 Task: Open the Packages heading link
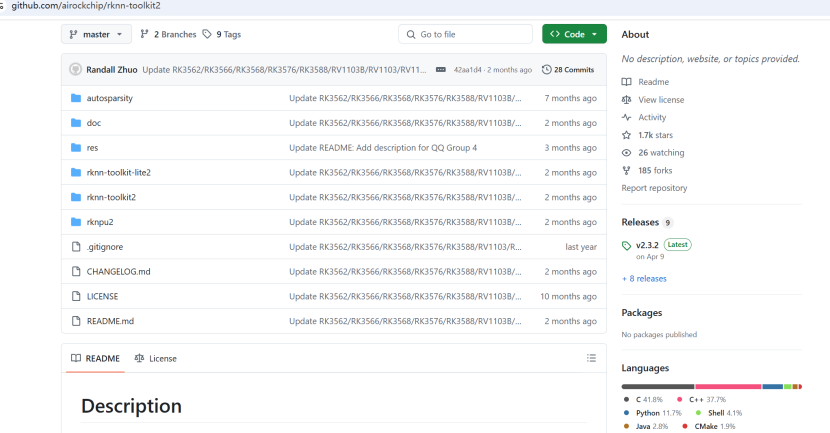(x=642, y=313)
